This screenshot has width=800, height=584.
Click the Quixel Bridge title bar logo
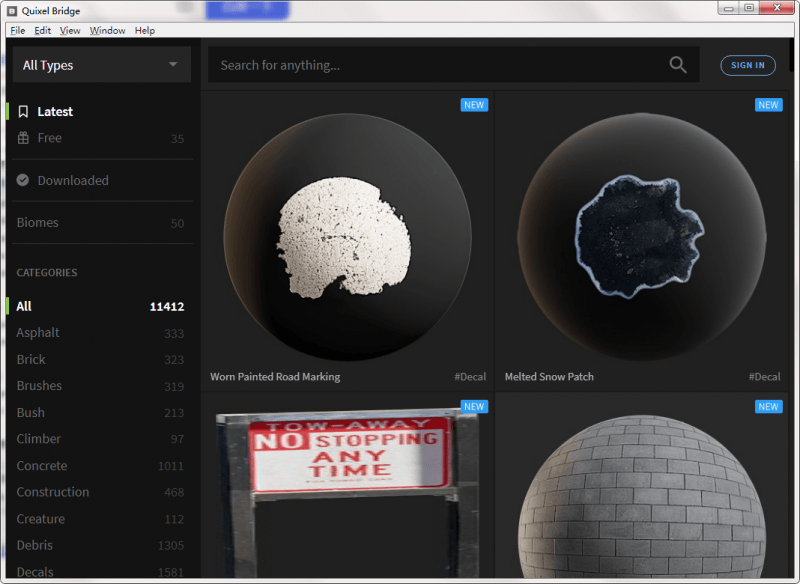coord(12,10)
